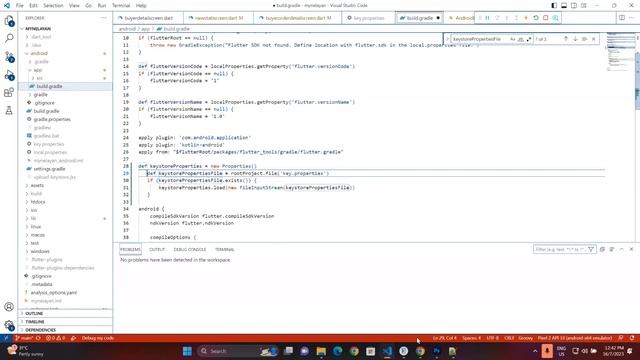640x360 pixels.
Task: Click Ln 29, Col 4 cursor position
Action: pos(444,338)
